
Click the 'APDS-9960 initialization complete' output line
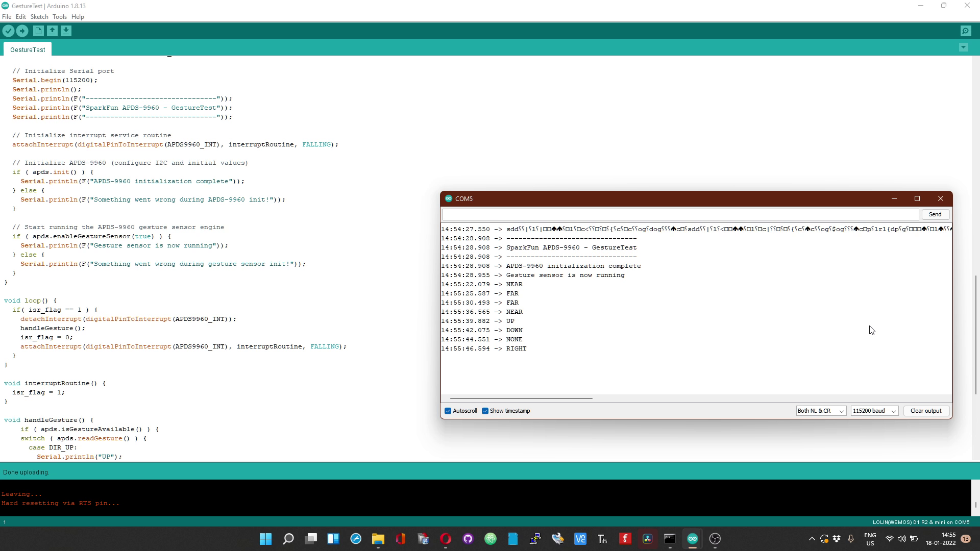541,266
